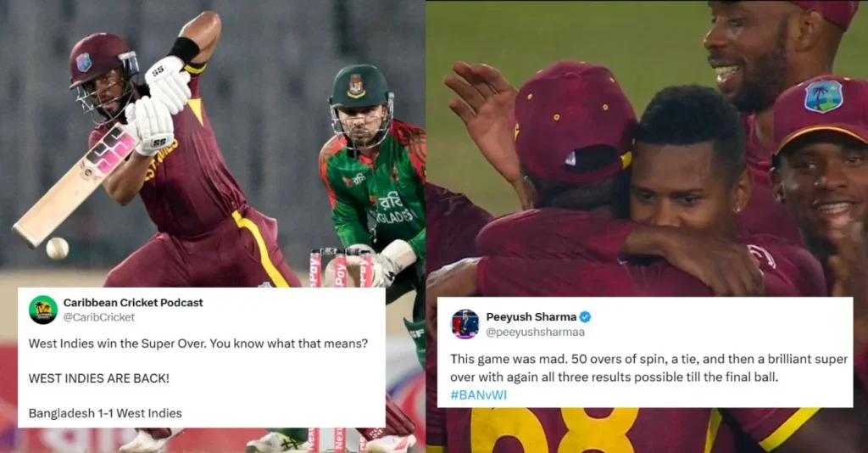Click the "West Indies win the Super Over" line
The height and width of the screenshot is (453, 868).
(x=198, y=344)
